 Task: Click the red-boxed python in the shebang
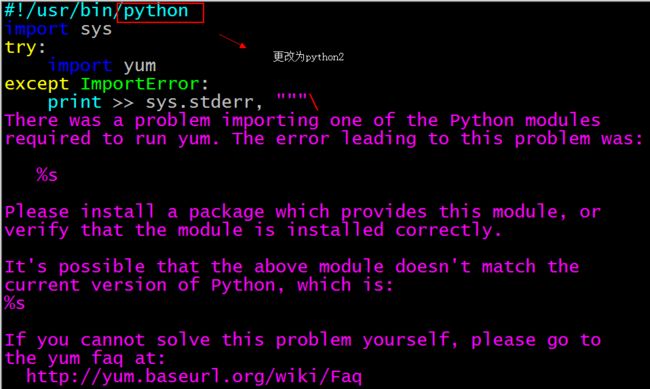coord(156,11)
